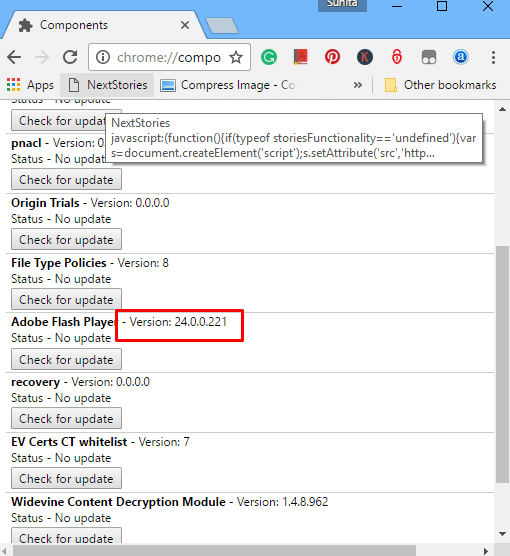Screen dimensions: 510x556
Task: Reload the Components page
Action: pos(70,57)
